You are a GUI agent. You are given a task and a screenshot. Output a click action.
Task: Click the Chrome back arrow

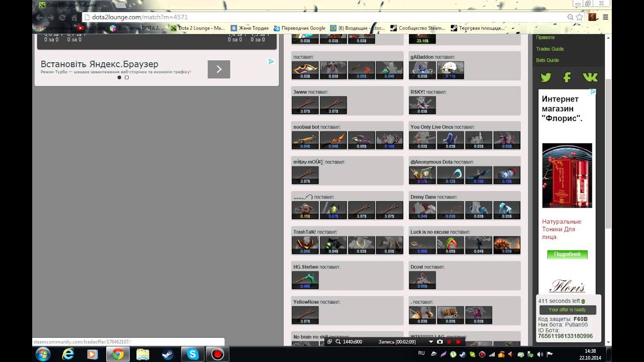coord(39,17)
